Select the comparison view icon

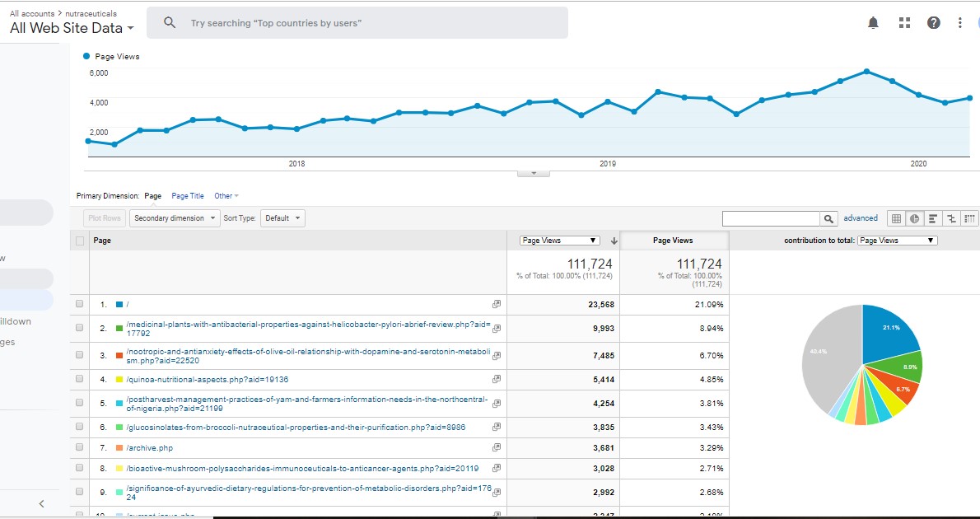click(952, 218)
